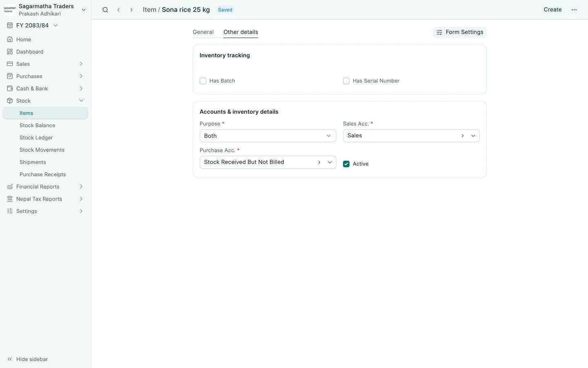Open the company switcher dropdown chevron
This screenshot has height=368, width=588.
[84, 10]
